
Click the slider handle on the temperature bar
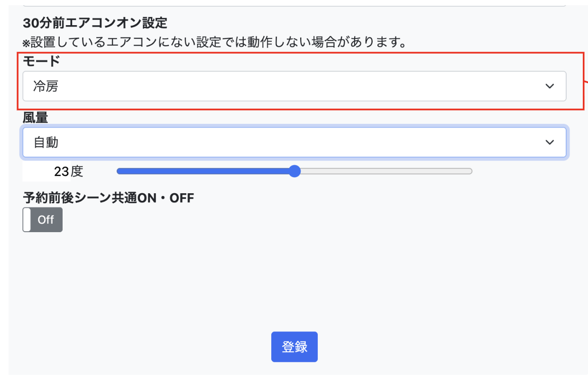pos(294,171)
